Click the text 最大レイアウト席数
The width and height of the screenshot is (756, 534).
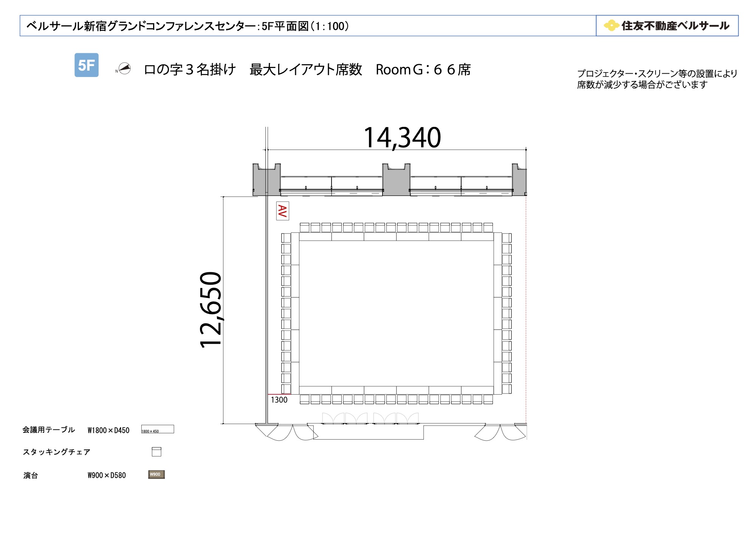pyautogui.click(x=306, y=69)
